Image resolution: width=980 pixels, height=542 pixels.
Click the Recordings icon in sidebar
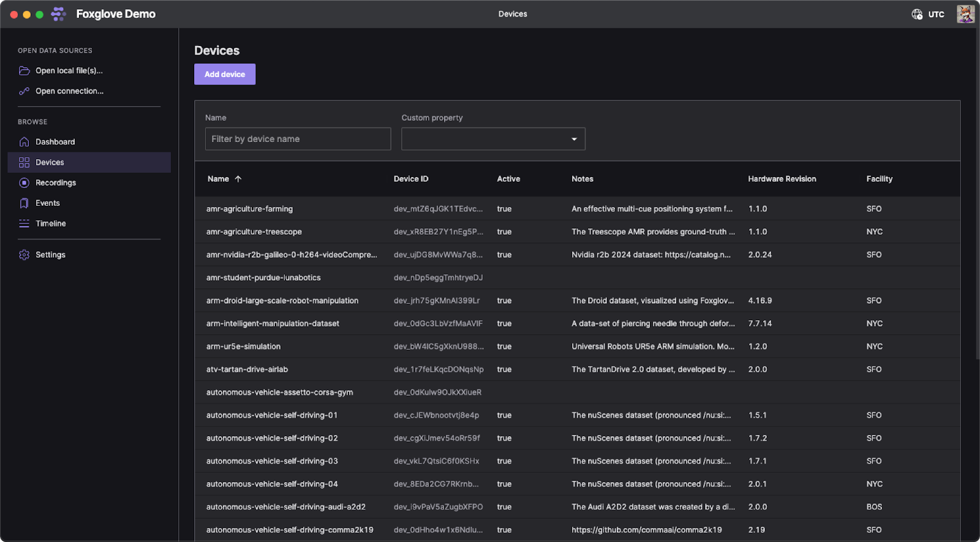click(24, 183)
